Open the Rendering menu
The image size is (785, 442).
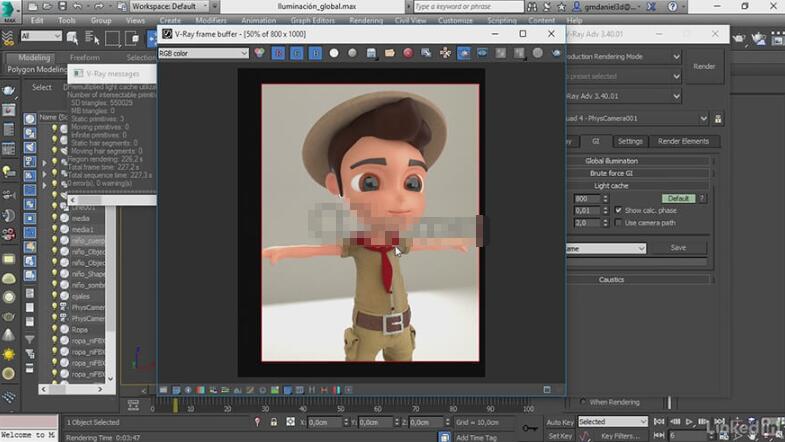click(x=366, y=21)
